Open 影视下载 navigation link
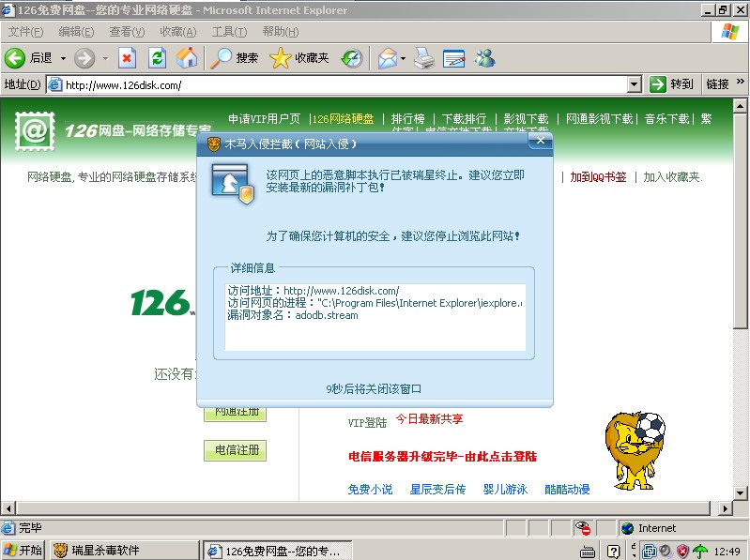 point(526,118)
